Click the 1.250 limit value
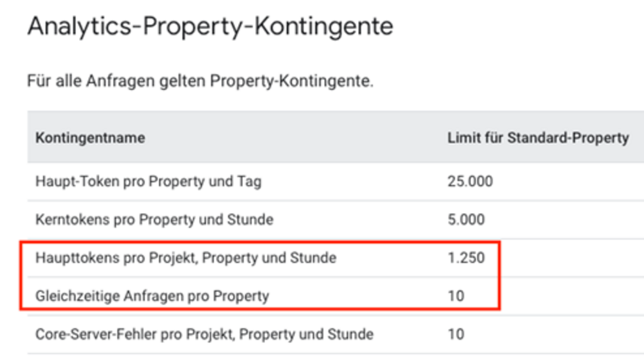 pyautogui.click(x=466, y=258)
